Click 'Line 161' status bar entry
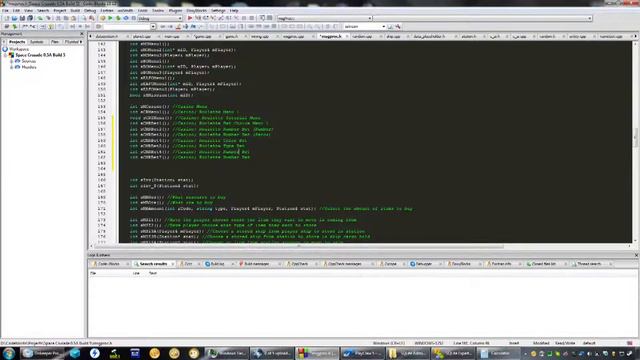Viewport: 640px width, 360px height. point(471,343)
